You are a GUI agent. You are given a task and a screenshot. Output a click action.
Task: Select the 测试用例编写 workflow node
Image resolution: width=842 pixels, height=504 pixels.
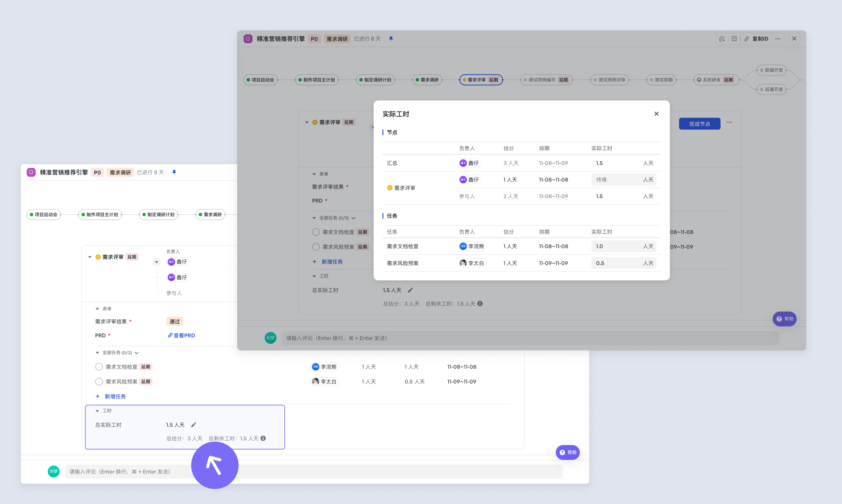(x=546, y=80)
